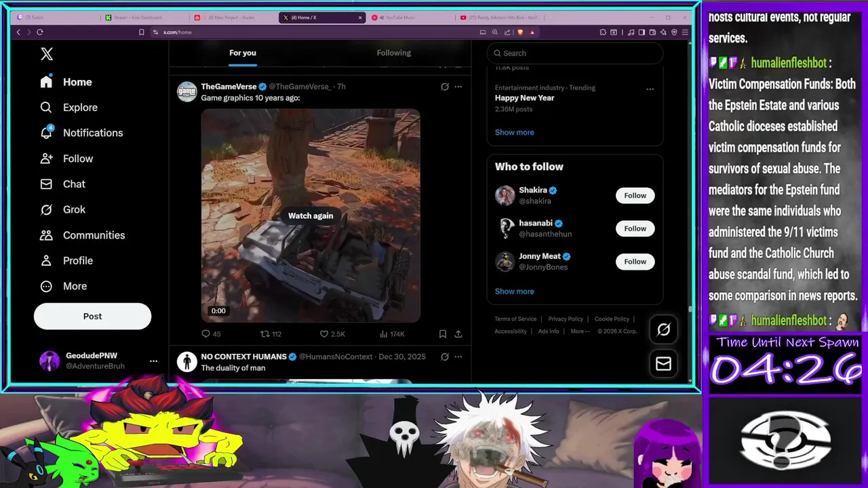
Task: Click Grok icon on NO CONTEXT HUMANS post
Action: pos(445,357)
